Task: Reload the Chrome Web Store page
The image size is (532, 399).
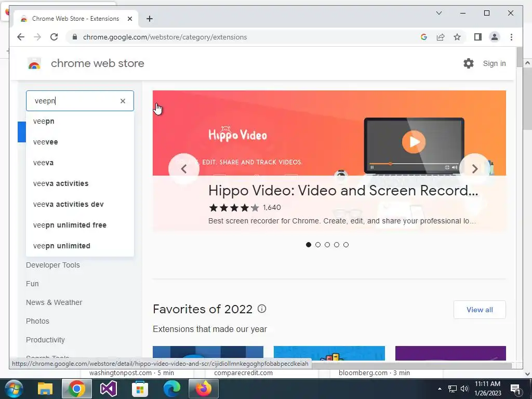Action: [x=54, y=37]
